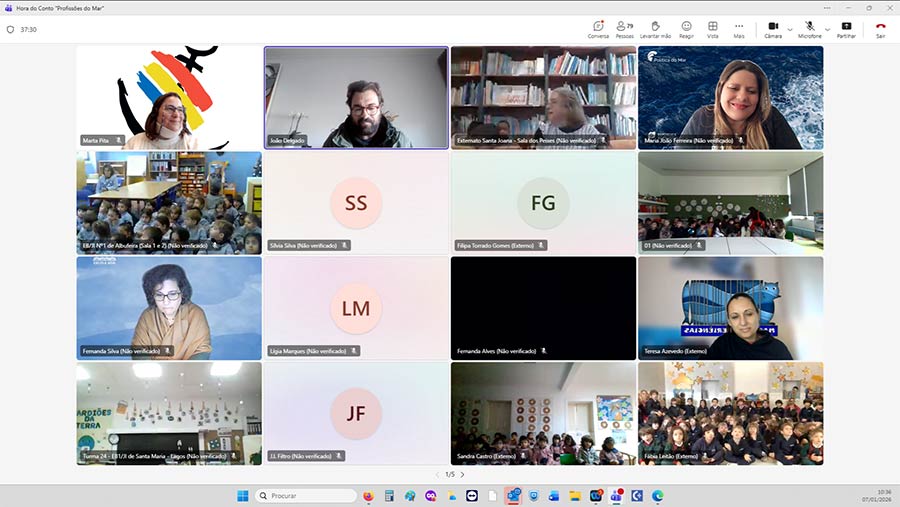Expand the Microfone dropdown arrow
The width and height of the screenshot is (900, 507).
[828, 29]
